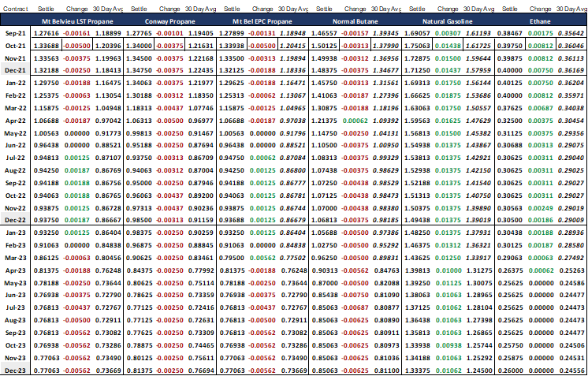
Task: Select the Sep-21 row label
Action: pos(16,33)
